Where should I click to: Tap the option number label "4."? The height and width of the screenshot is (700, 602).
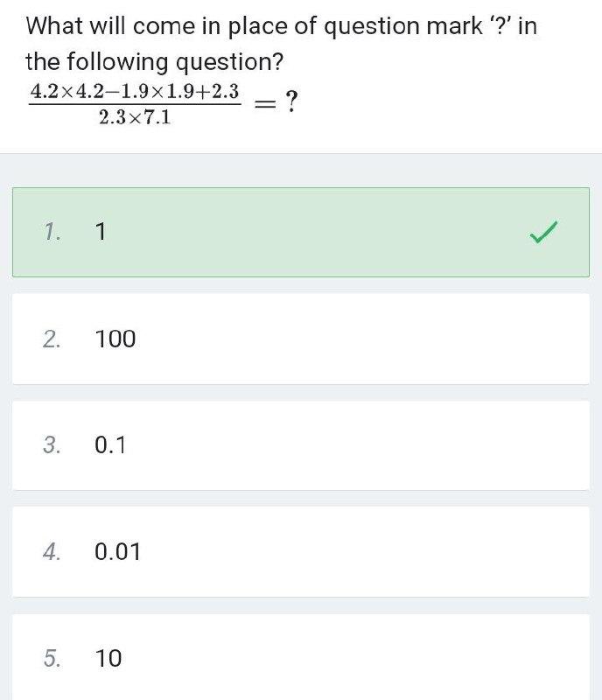(52, 552)
